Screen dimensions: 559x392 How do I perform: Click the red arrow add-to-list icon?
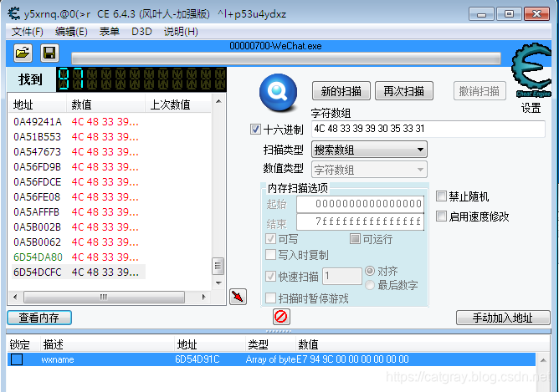coord(238,296)
